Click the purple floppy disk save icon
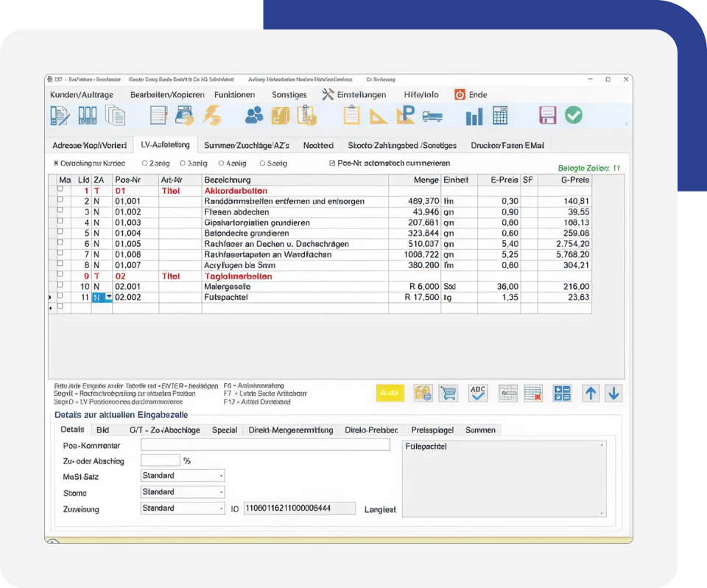The width and height of the screenshot is (707, 588). coord(547,116)
